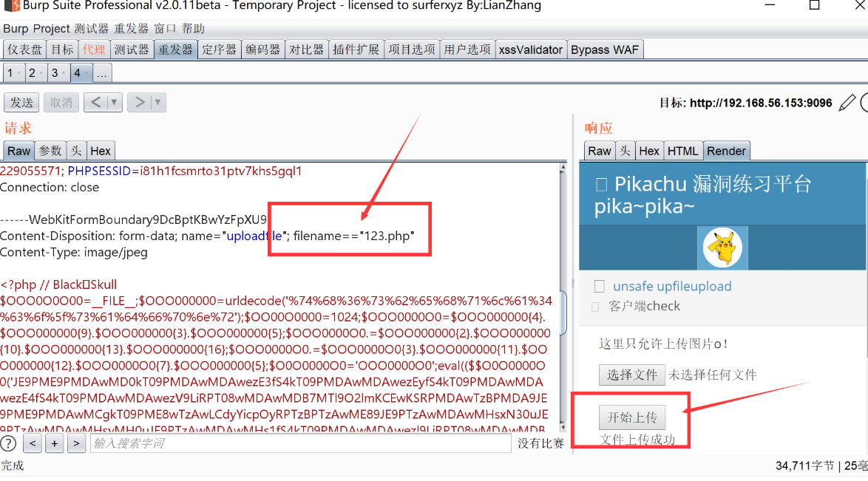Select the response 头 tab
Screen dimensions: 868x481
click(625, 151)
